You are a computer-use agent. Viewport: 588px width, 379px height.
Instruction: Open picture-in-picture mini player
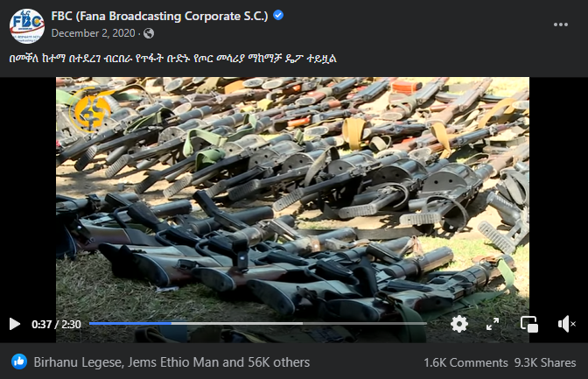click(x=529, y=324)
